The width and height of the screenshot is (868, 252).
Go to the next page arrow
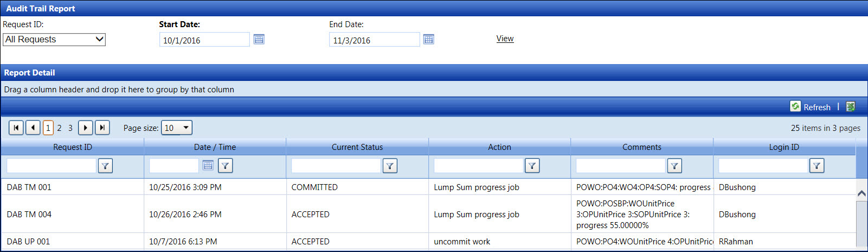pos(86,128)
